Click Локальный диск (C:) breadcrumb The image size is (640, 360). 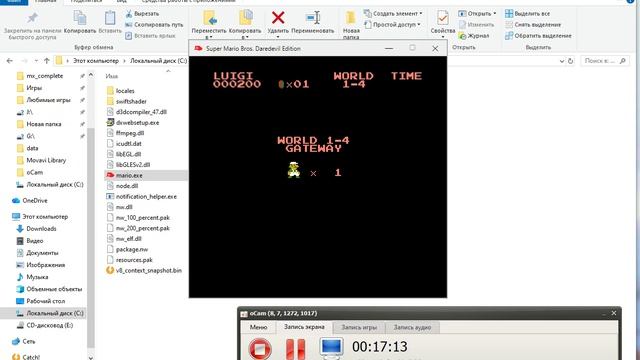pyautogui.click(x=158, y=61)
